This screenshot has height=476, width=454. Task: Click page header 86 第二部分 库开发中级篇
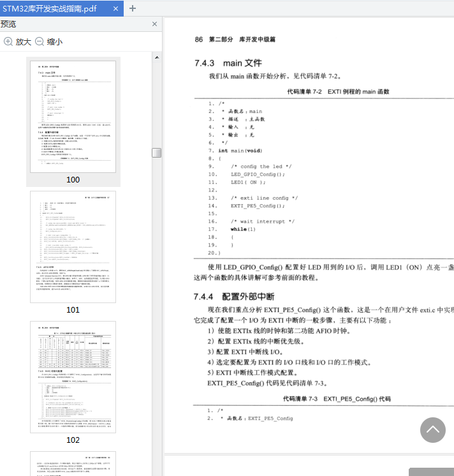[235, 40]
